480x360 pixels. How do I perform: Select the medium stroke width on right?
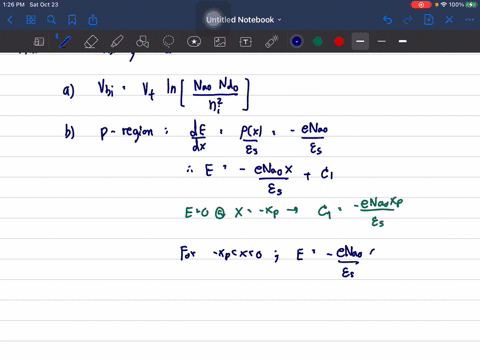point(403,41)
